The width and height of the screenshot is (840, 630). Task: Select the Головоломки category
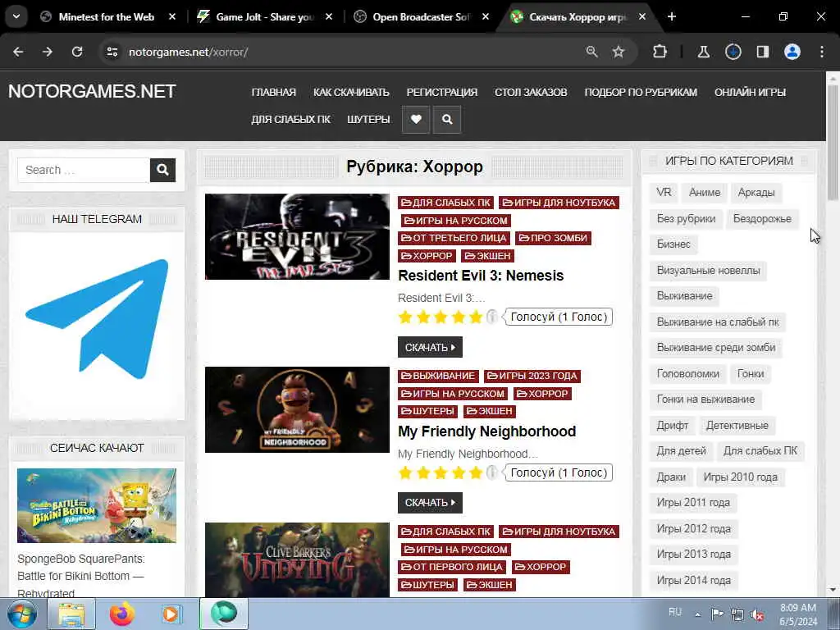[x=688, y=374]
